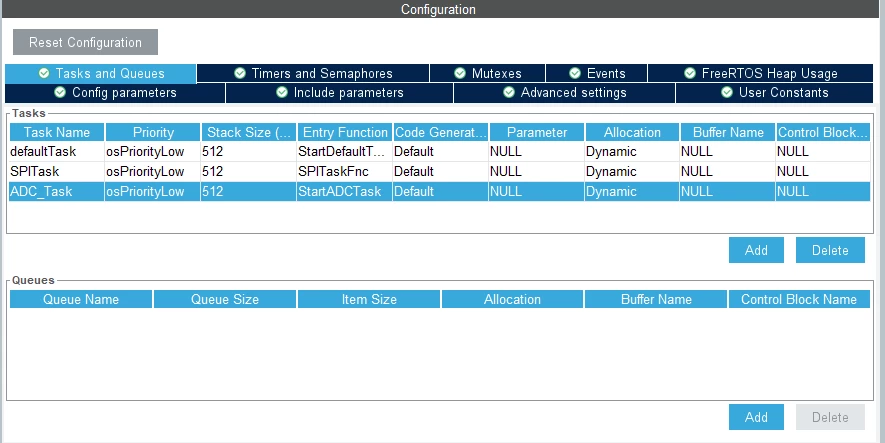The width and height of the screenshot is (885, 443).
Task: Select the Events tab
Action: coord(597,73)
